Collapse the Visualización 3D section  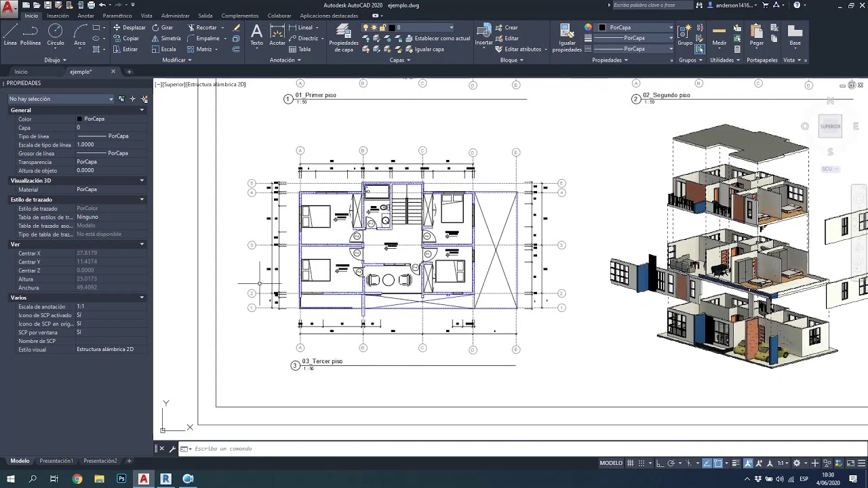[142, 180]
